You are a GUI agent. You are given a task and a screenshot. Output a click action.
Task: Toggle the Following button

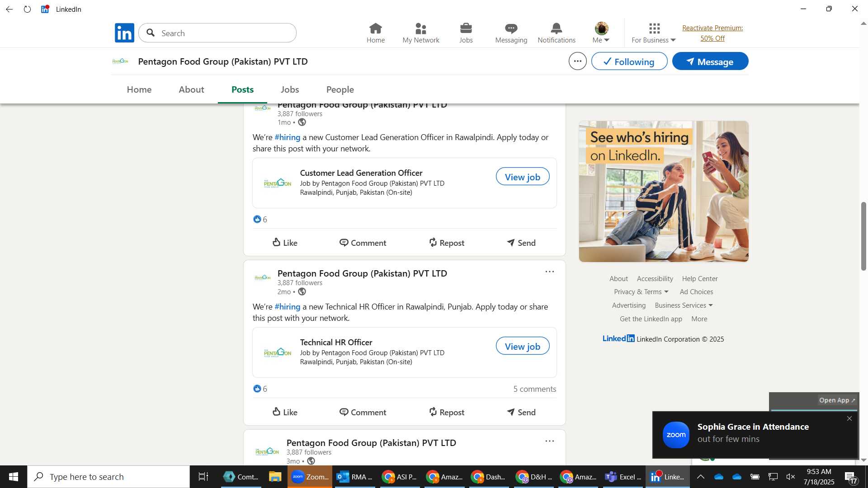click(629, 61)
